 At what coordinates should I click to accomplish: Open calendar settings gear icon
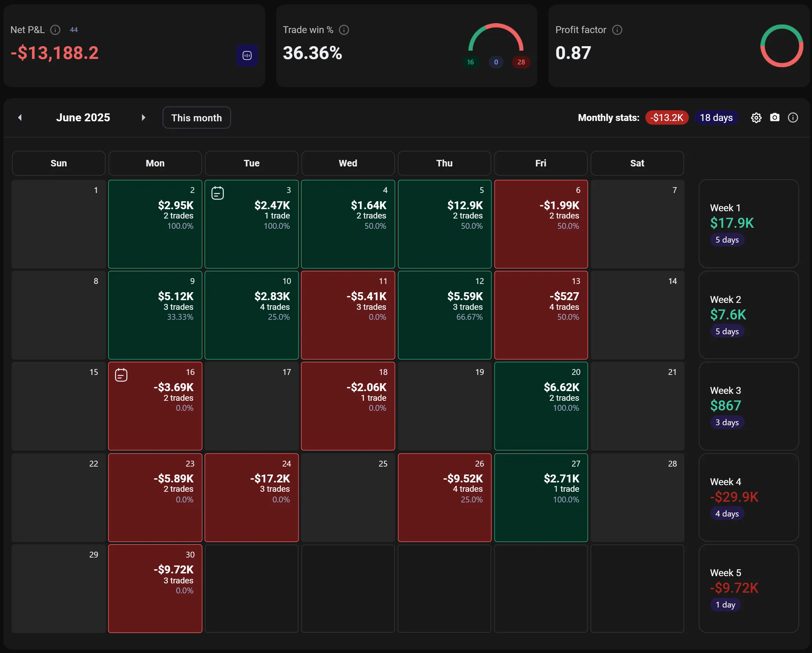[756, 118]
